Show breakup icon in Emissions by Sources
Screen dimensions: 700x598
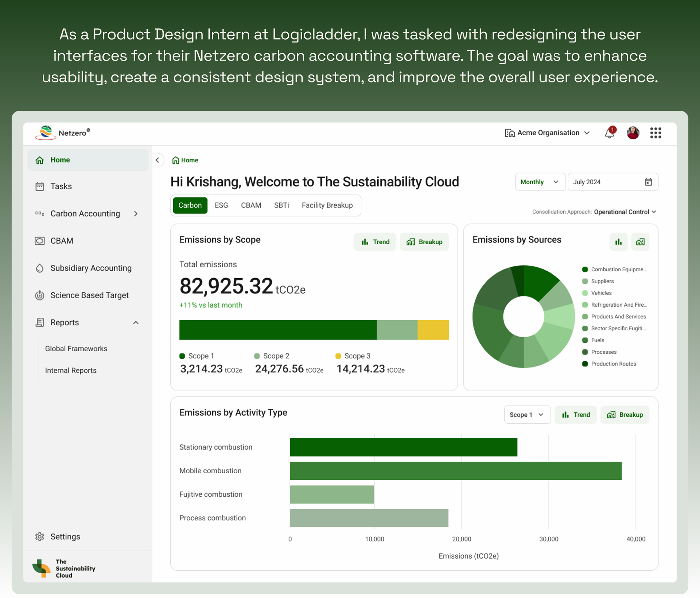click(x=640, y=242)
